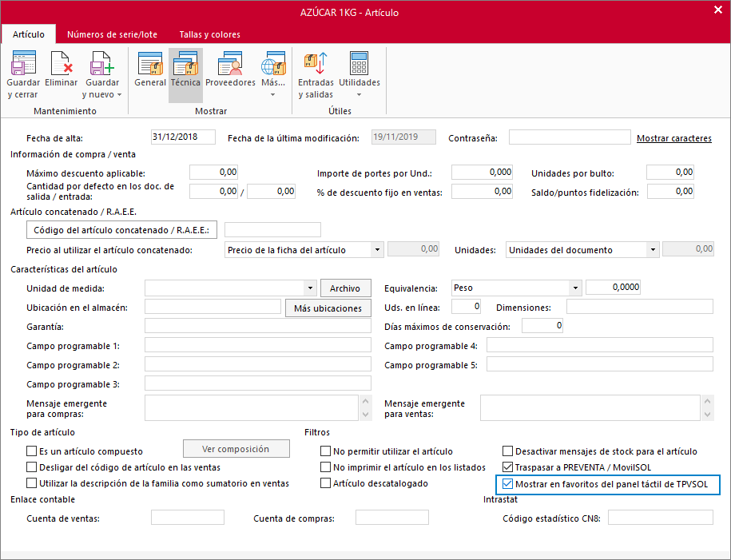Viewport: 731px width, 560px height.
Task: Click Código estadístico CN8 field
Action: [x=661, y=517]
